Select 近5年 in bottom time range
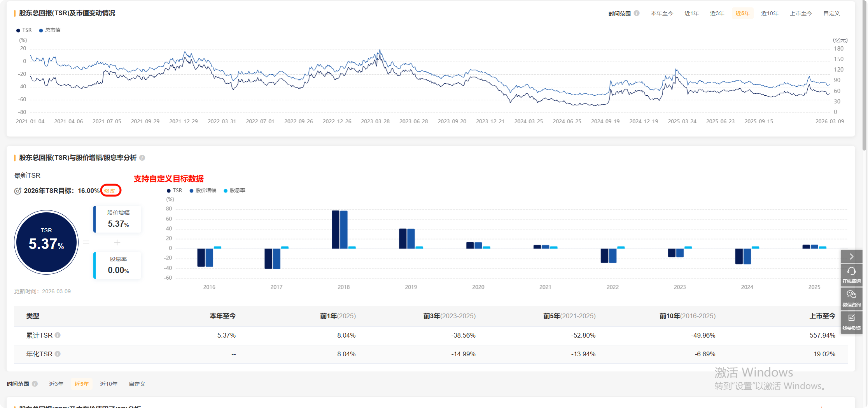This screenshot has width=868, height=408. tap(82, 384)
